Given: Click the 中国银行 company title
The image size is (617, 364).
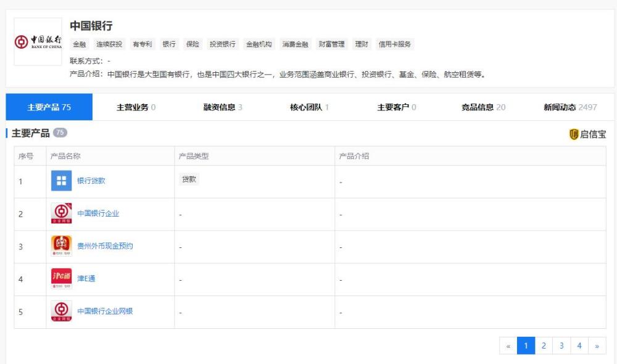Looking at the screenshot, I should point(91,26).
